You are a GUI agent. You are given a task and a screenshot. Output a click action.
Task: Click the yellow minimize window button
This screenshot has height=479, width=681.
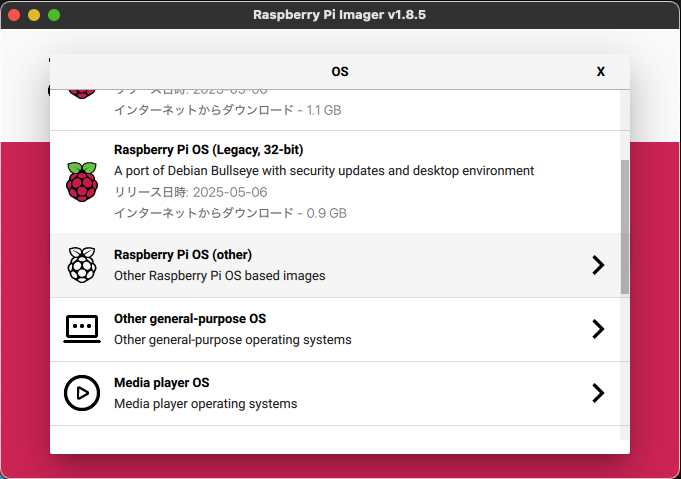click(34, 15)
